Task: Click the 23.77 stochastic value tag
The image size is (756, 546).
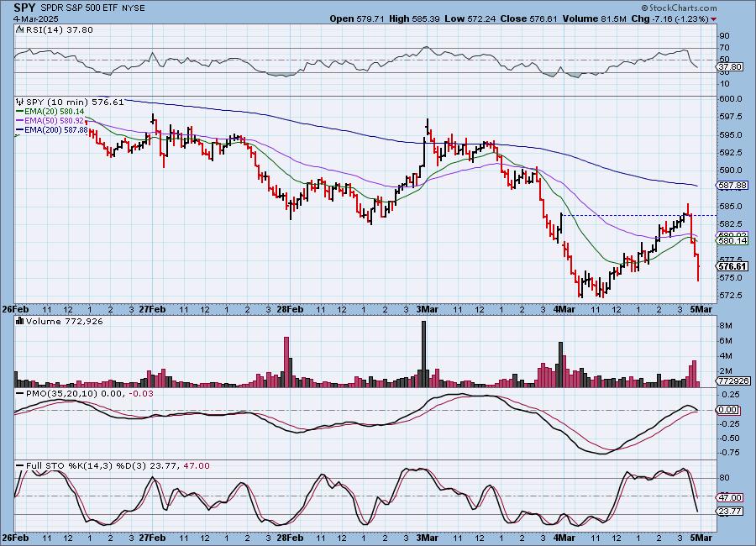Action: click(731, 511)
